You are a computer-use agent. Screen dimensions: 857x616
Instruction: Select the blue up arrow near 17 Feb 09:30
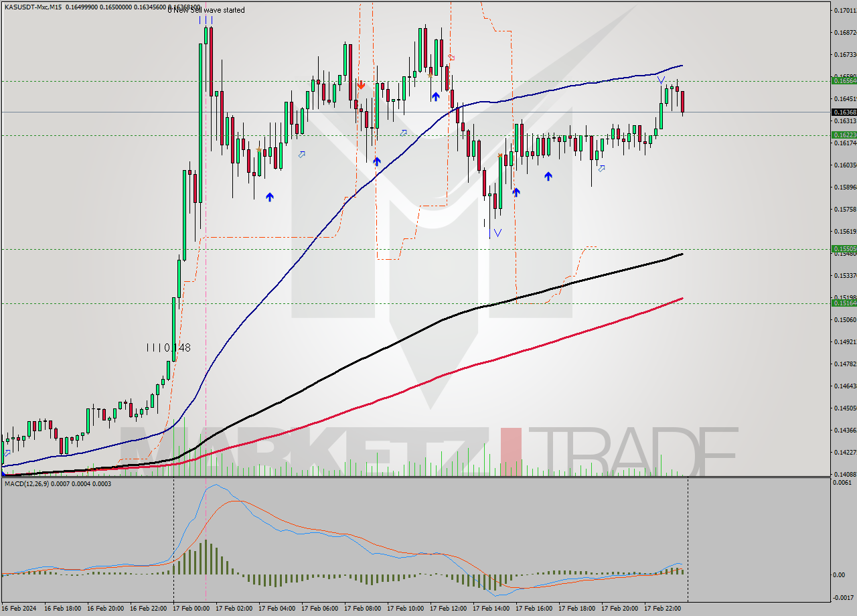pos(377,161)
